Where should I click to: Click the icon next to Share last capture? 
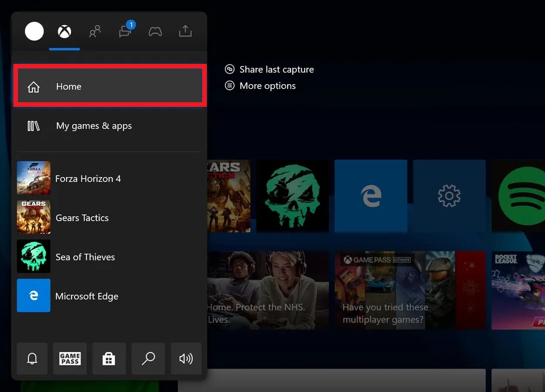[x=230, y=69]
